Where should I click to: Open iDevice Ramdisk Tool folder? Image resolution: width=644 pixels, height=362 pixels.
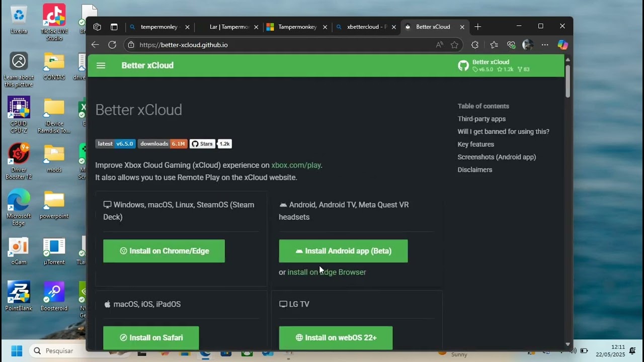(54, 115)
